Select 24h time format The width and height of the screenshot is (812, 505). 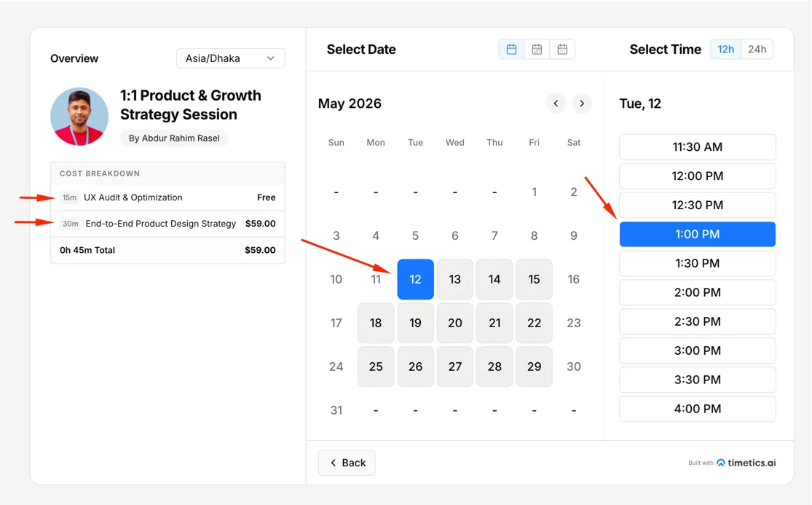tap(757, 50)
